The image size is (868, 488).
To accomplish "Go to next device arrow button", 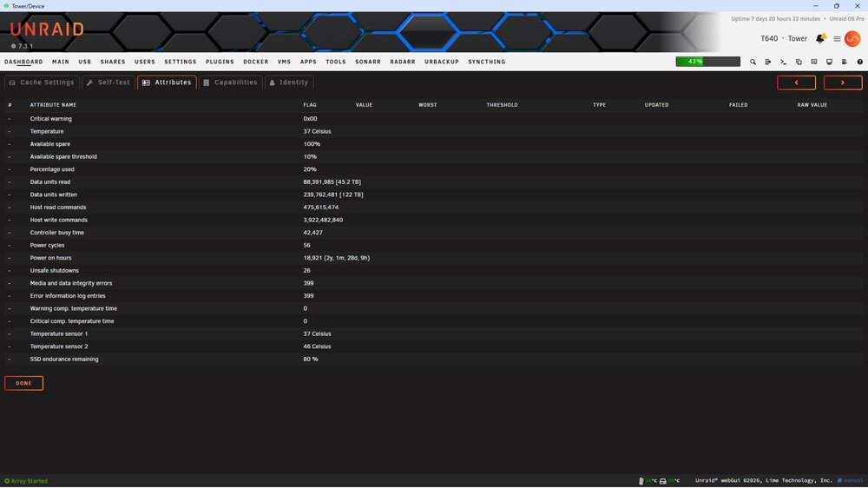I will 843,82.
